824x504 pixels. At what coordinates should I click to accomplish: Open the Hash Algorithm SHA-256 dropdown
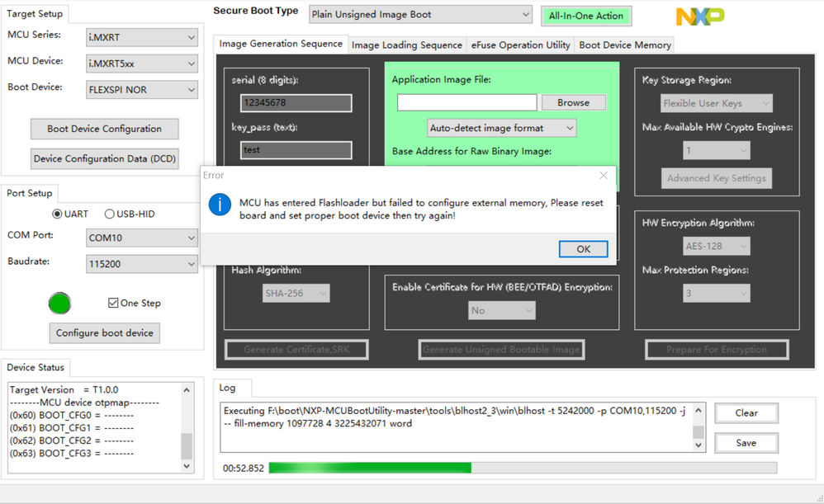point(296,294)
